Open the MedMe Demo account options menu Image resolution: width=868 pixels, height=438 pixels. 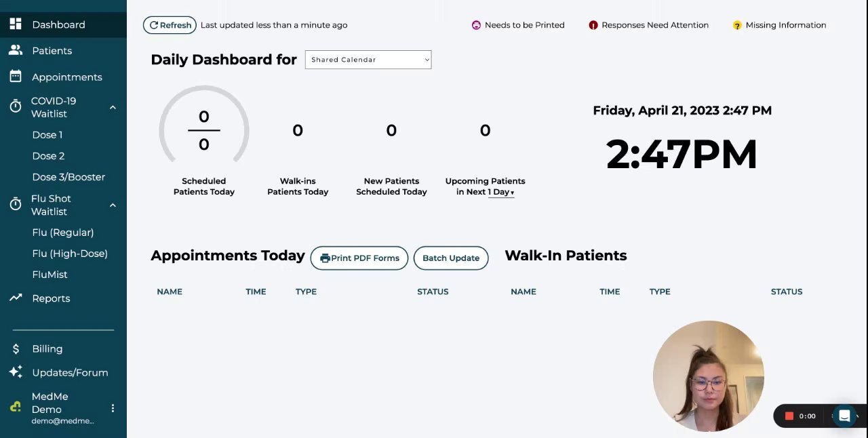coord(113,408)
